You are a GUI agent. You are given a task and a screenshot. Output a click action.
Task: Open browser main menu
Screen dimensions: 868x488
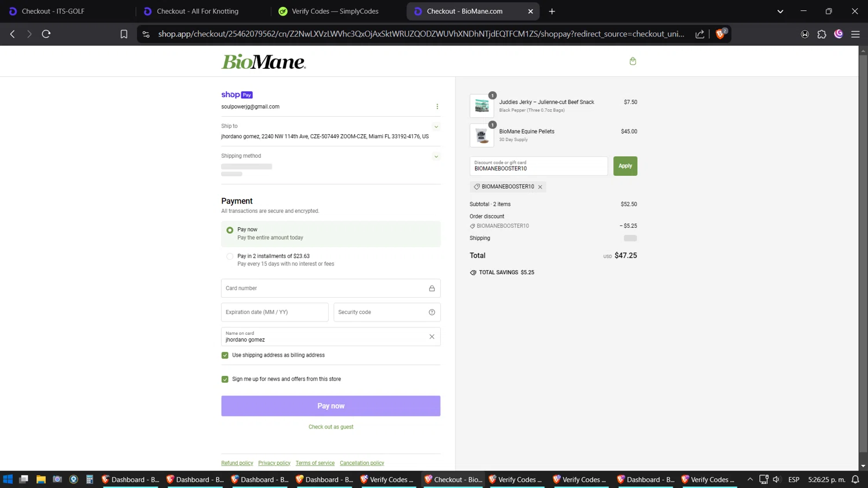point(855,34)
